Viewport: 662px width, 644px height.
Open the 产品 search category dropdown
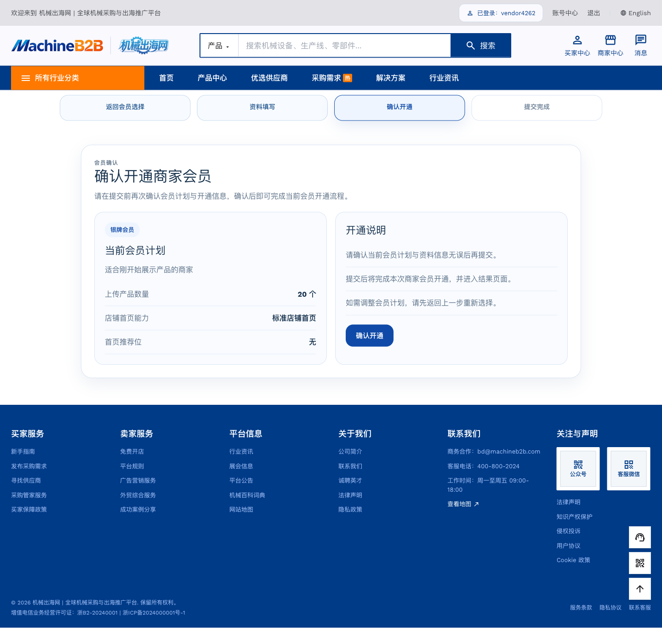219,46
